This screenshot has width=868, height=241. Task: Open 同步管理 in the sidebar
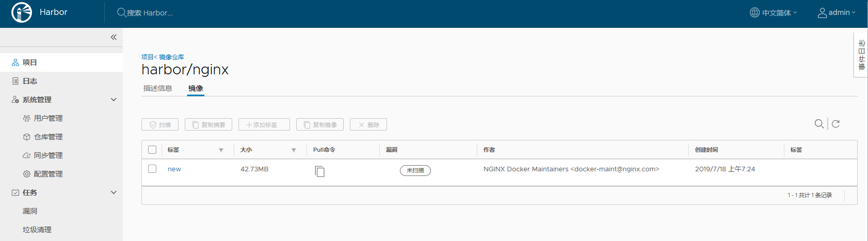click(x=48, y=155)
